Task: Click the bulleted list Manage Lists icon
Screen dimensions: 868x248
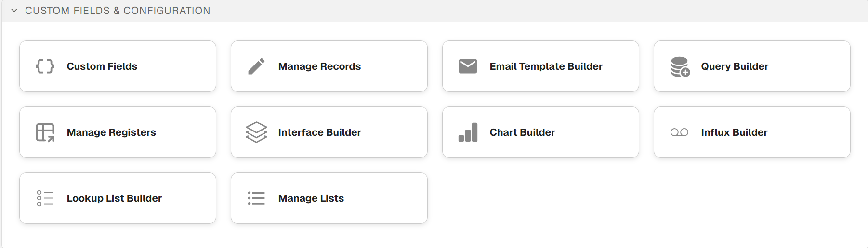Action: click(256, 198)
